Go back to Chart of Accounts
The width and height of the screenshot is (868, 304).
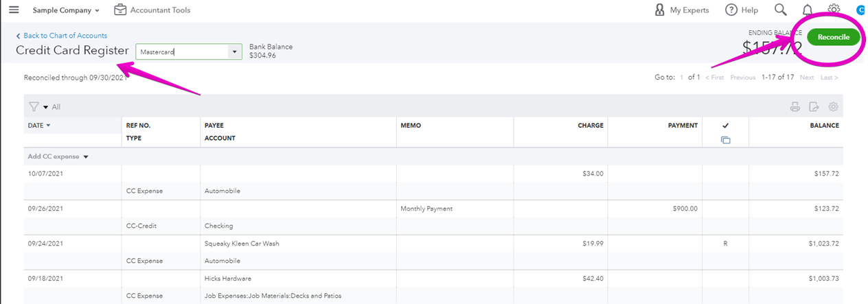pos(61,36)
